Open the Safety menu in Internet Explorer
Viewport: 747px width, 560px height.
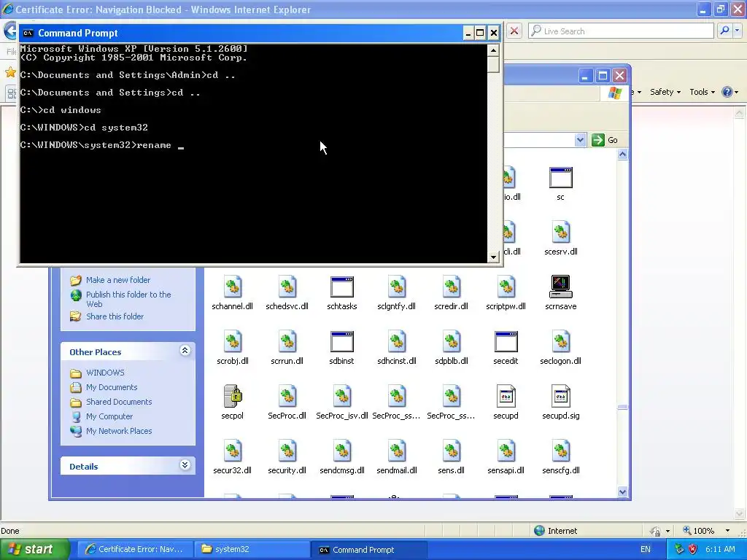click(x=665, y=92)
